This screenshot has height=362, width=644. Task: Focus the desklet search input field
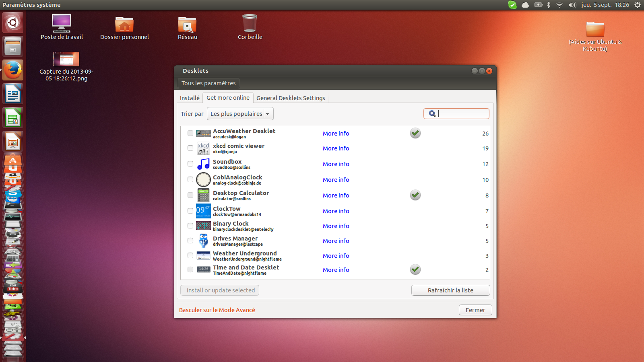[x=456, y=113]
